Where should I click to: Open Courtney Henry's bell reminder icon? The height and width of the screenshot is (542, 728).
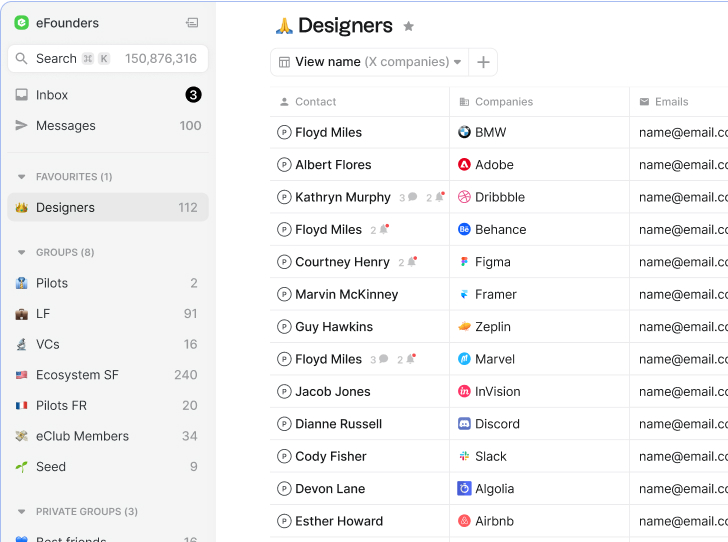(412, 261)
